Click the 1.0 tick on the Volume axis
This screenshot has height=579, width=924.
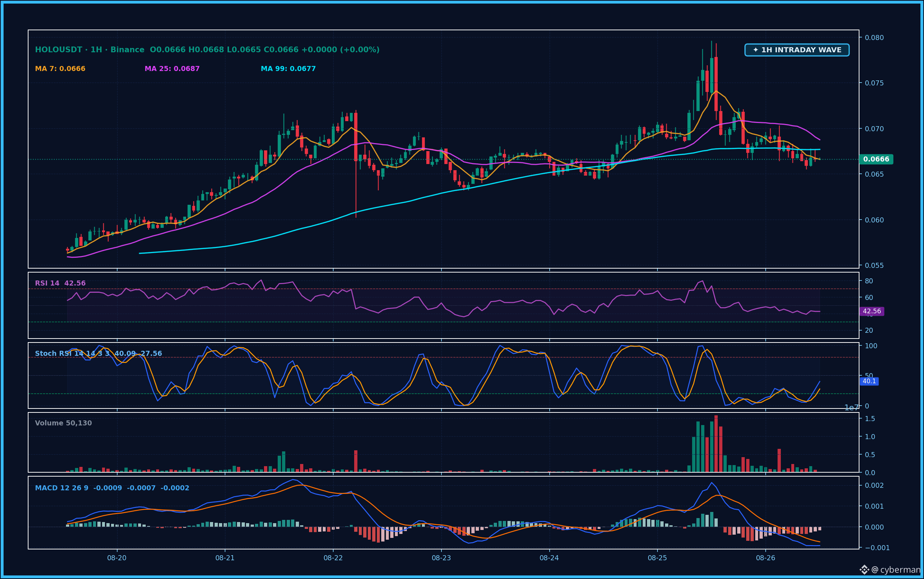[870, 437]
